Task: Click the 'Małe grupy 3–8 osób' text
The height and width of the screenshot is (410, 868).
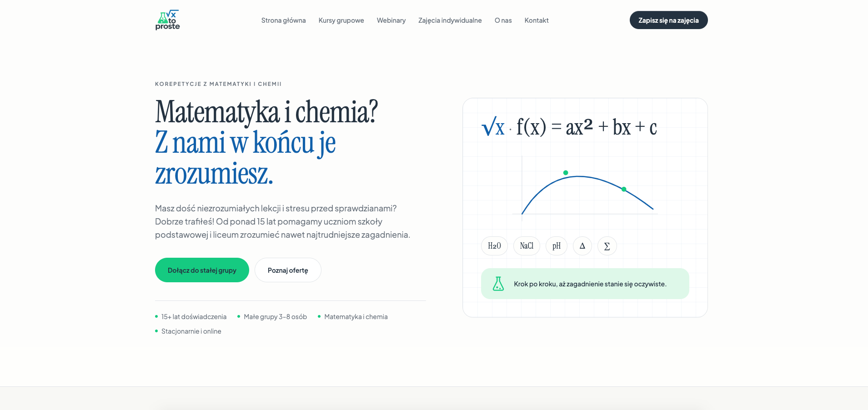Action: point(275,317)
